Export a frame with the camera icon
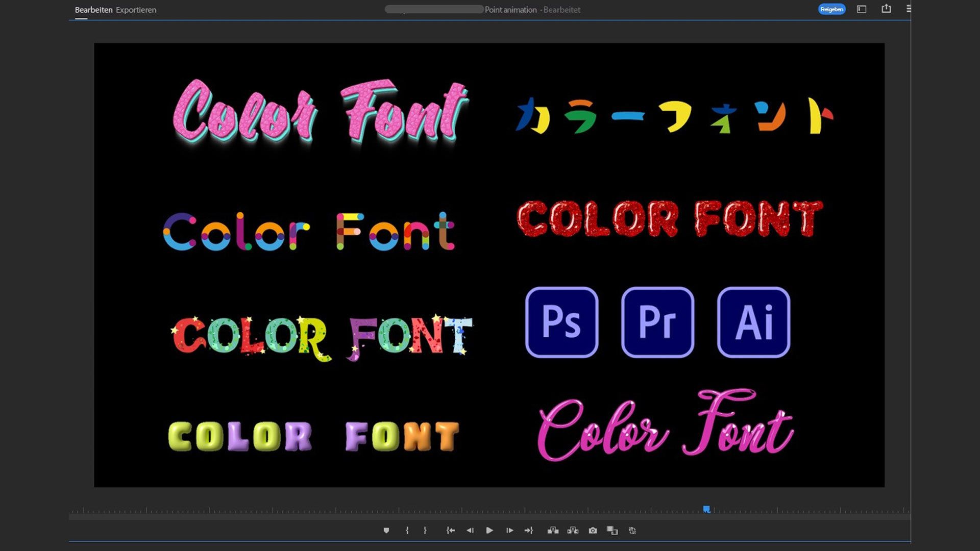The image size is (980, 551). pyautogui.click(x=593, y=531)
